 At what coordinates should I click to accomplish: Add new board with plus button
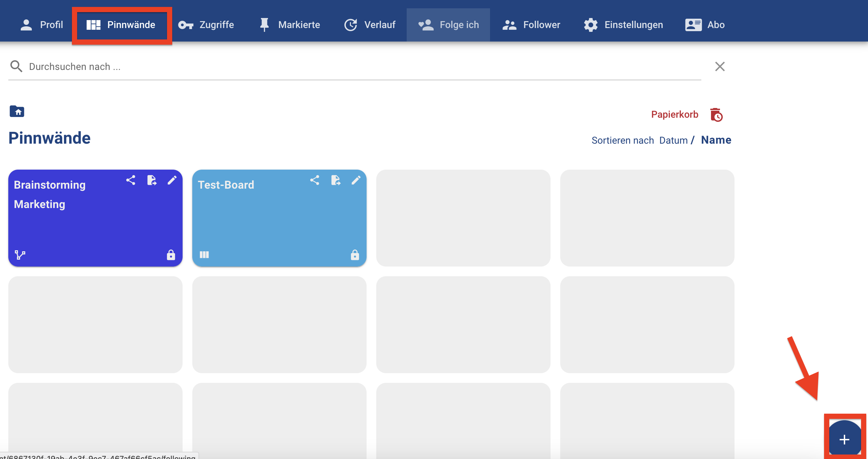(x=844, y=439)
